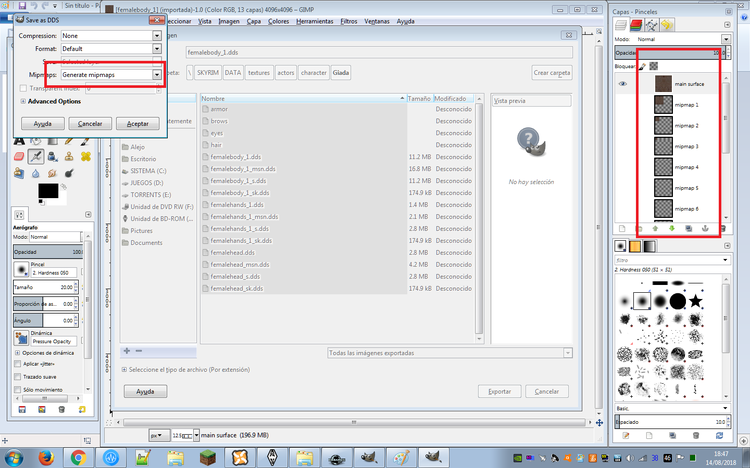Toggle lock alpha channel checker icon

click(653, 66)
